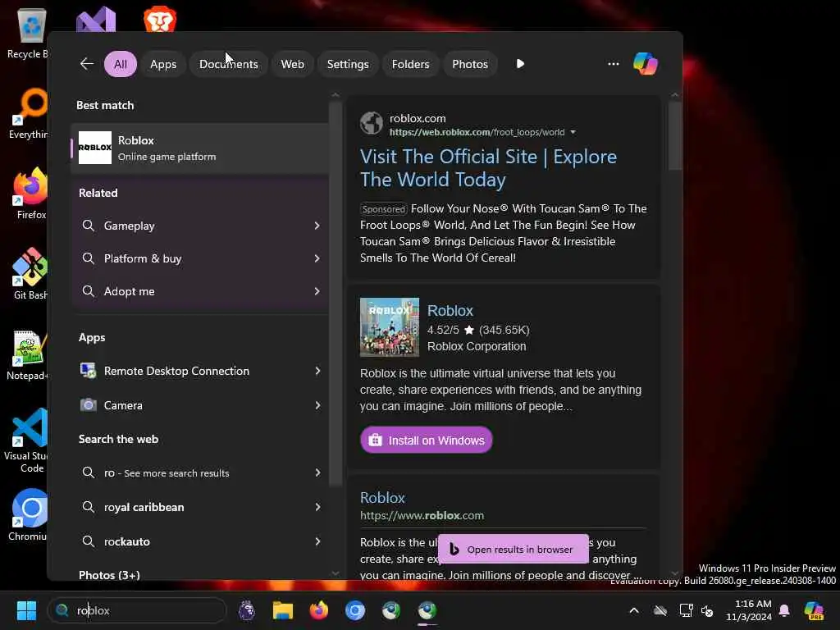Open 'Visit The Official Site' sponsored link
Viewport: 840px width, 630px height.
point(488,167)
